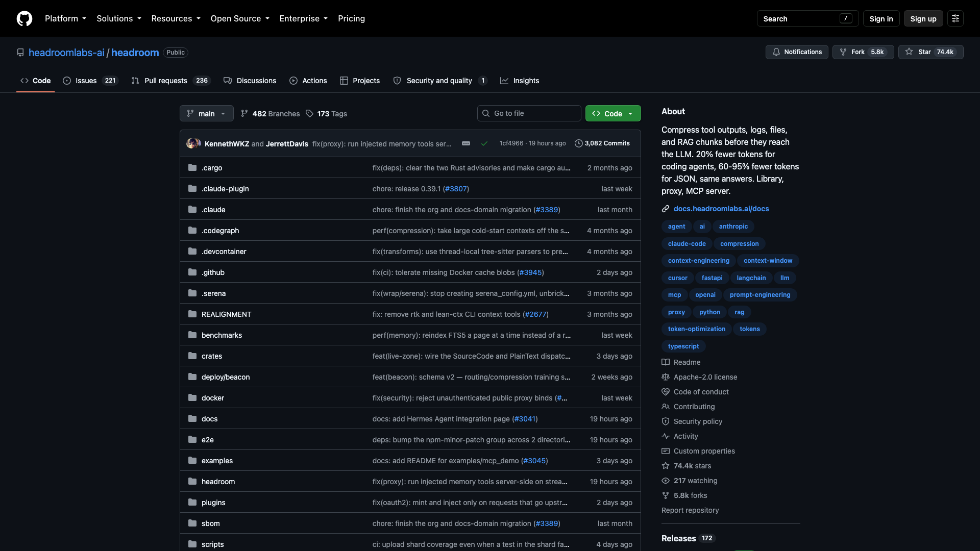Expand the commit message ellipsis icon
Screen dimensions: 980x551
pos(465,143)
